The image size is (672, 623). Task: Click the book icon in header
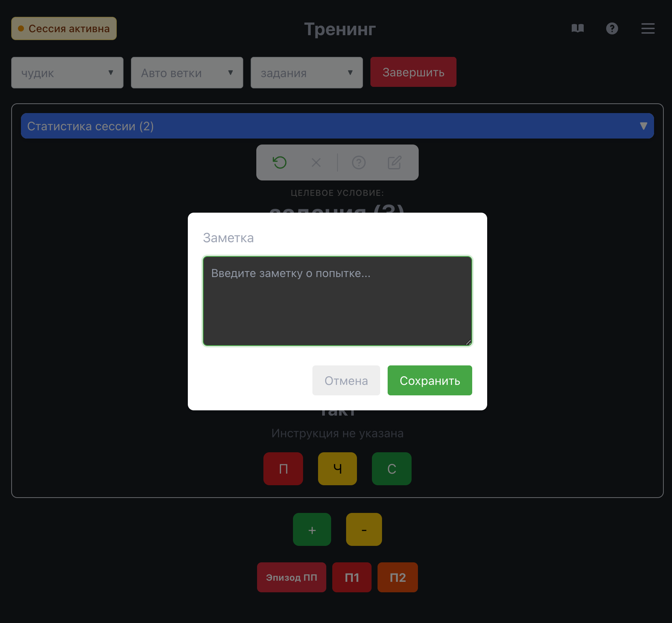(578, 28)
